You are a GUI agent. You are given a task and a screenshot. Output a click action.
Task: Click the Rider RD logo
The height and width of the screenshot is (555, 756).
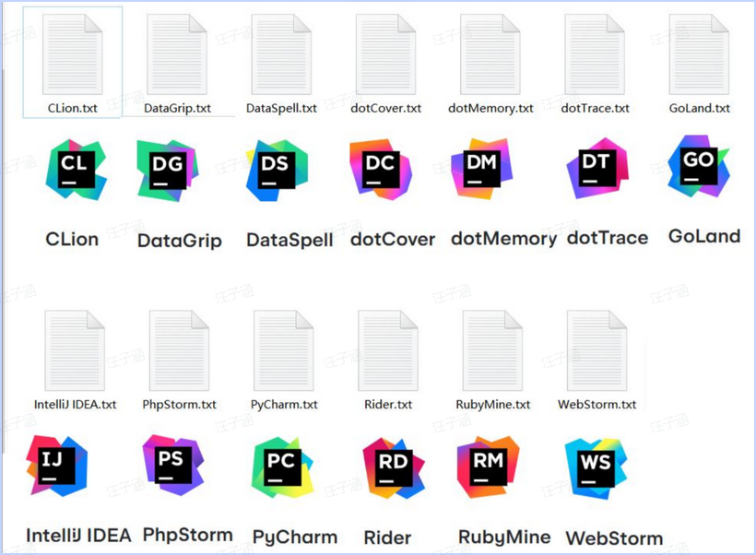[394, 468]
